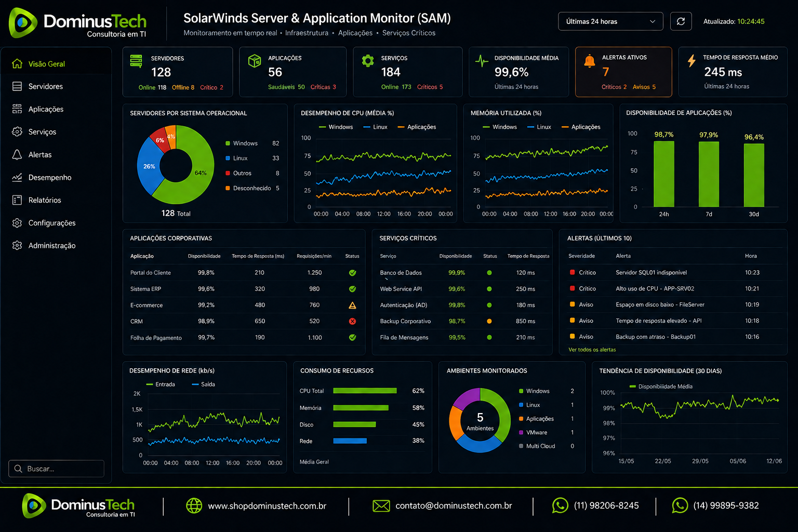Image resolution: width=798 pixels, height=532 pixels.
Task: Click the Desempenho chart icon in sidebar
Action: point(17,177)
